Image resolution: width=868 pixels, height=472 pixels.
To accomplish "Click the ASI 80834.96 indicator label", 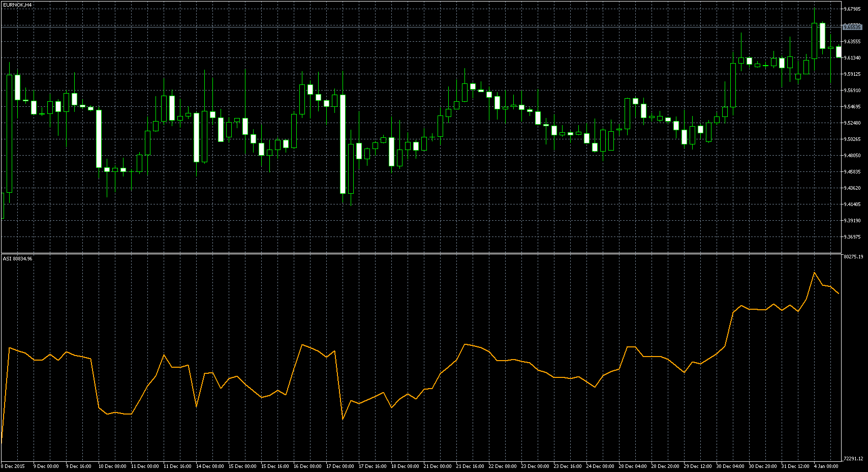I will pos(18,259).
